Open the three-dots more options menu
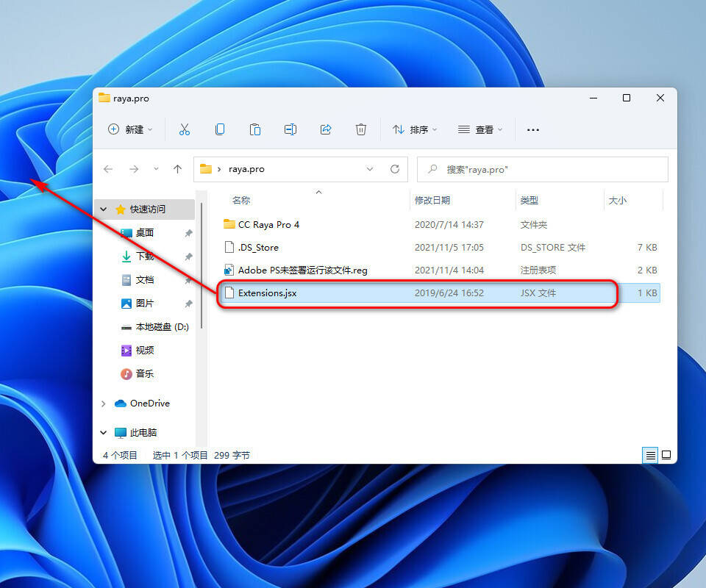 pos(533,129)
